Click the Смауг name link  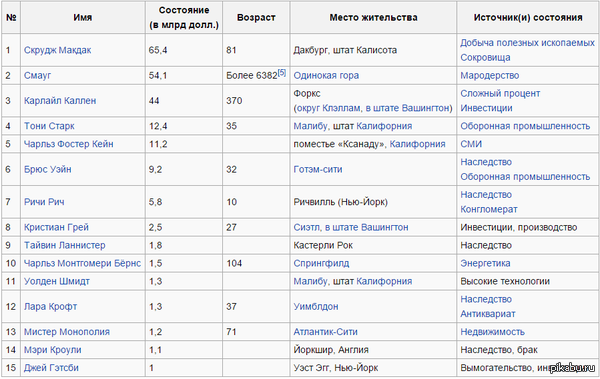pos(37,75)
